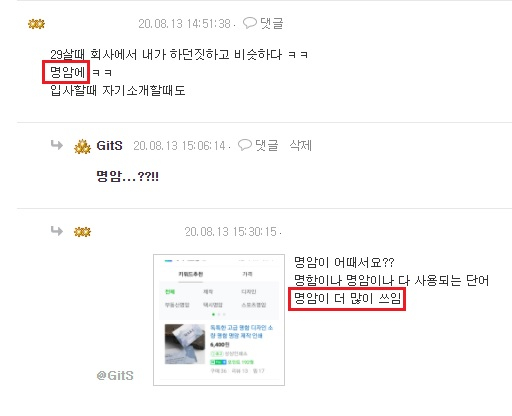Click the green carousel pagination dot

click(x=213, y=314)
